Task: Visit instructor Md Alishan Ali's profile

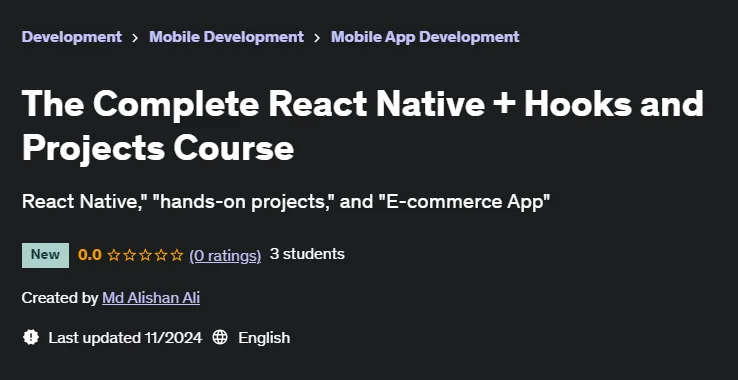Action: (x=151, y=298)
